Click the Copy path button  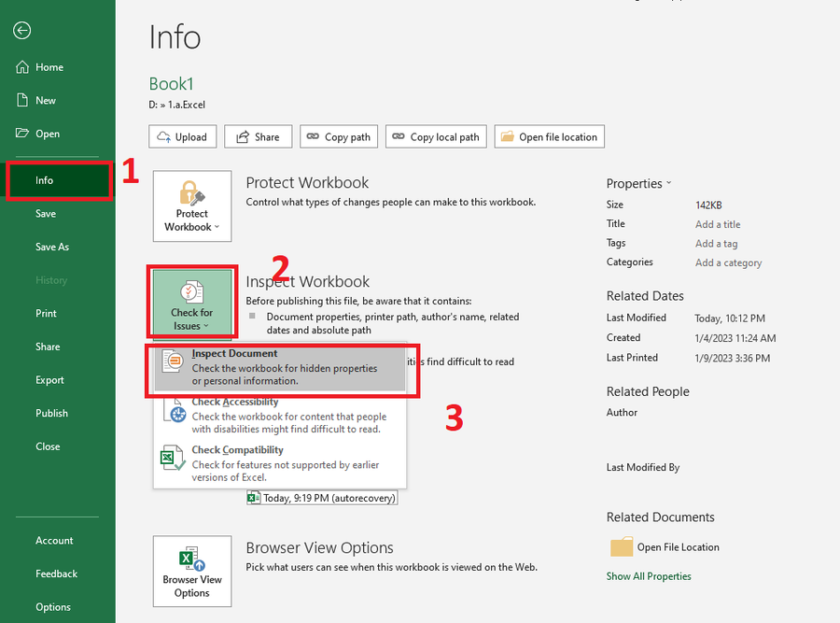coord(338,136)
